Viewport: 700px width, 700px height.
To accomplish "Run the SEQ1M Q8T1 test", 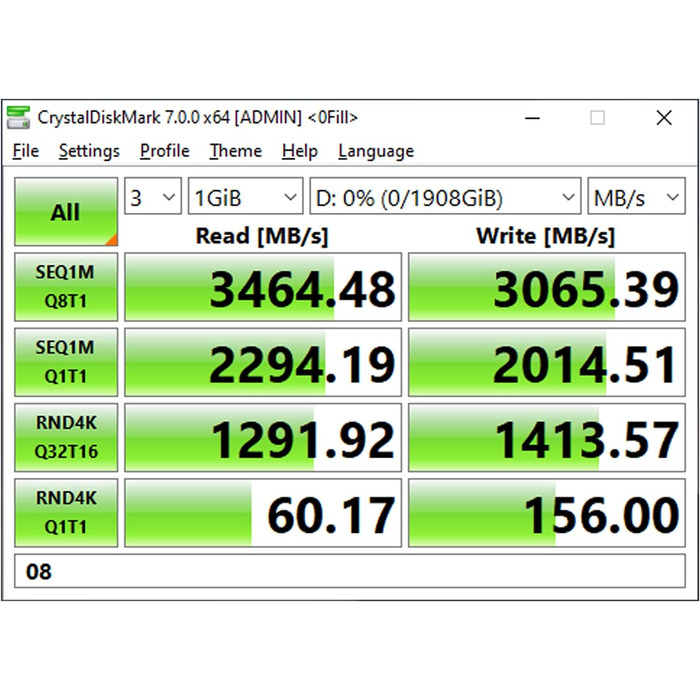I will click(66, 287).
